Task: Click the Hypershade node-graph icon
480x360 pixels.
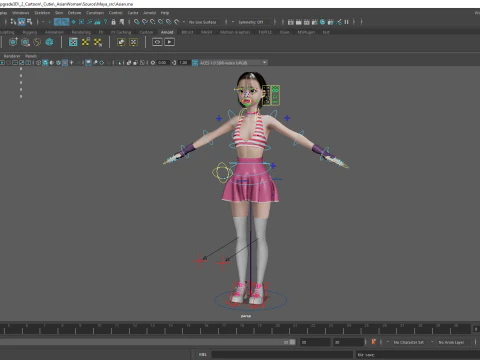Action: click(339, 22)
